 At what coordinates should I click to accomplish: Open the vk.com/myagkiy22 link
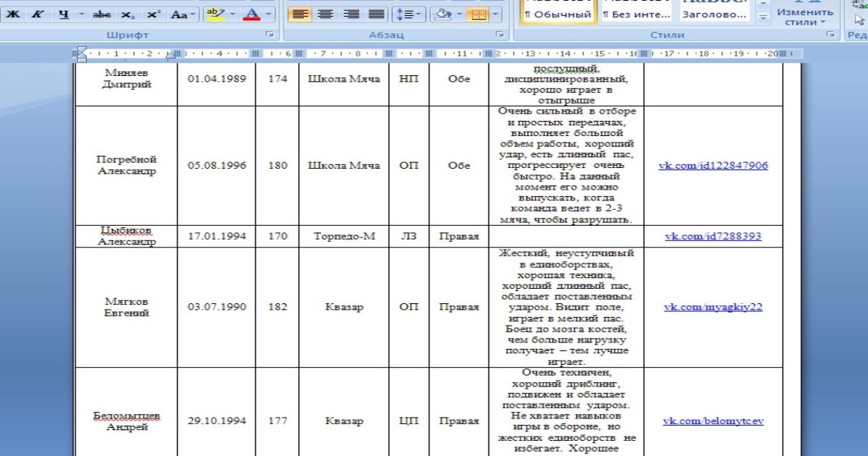712,307
